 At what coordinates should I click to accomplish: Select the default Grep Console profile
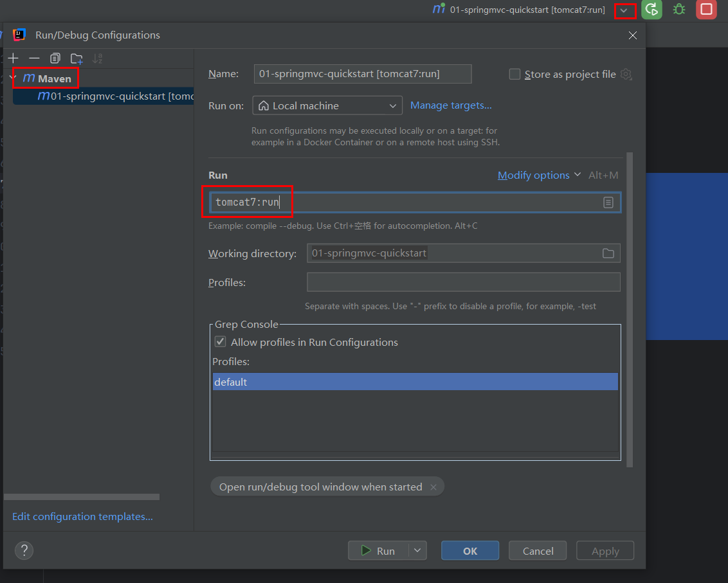[415, 382]
